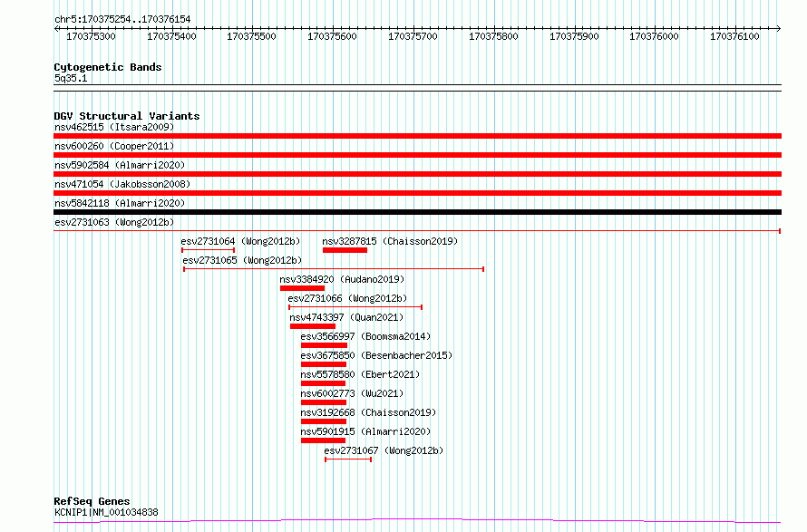Screen dimensions: 807x532
Task: Click the span glyph under esv2731067
Action: coord(348,459)
